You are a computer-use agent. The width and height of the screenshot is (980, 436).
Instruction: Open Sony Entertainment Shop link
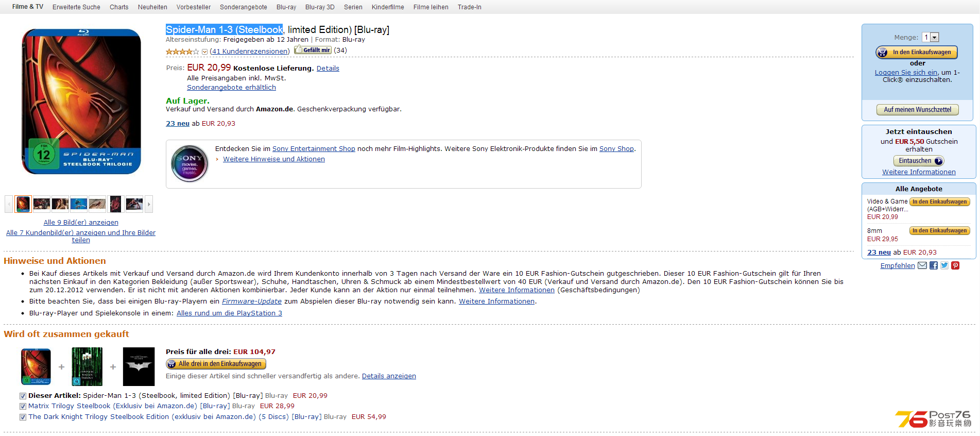coord(314,149)
